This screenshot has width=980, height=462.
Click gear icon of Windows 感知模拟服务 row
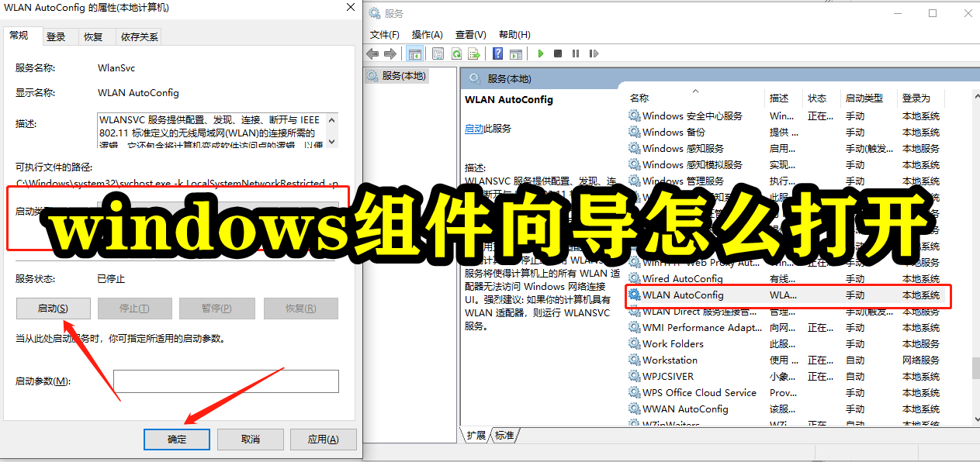click(635, 164)
